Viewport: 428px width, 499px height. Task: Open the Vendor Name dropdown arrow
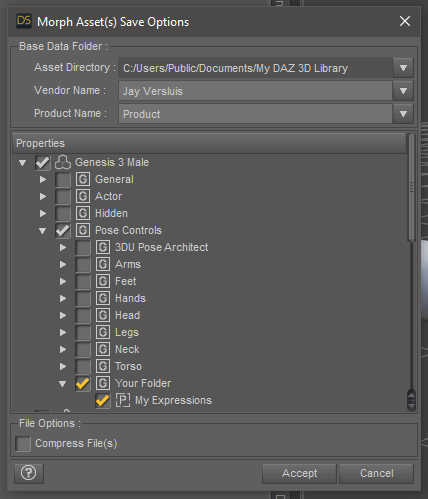point(403,91)
